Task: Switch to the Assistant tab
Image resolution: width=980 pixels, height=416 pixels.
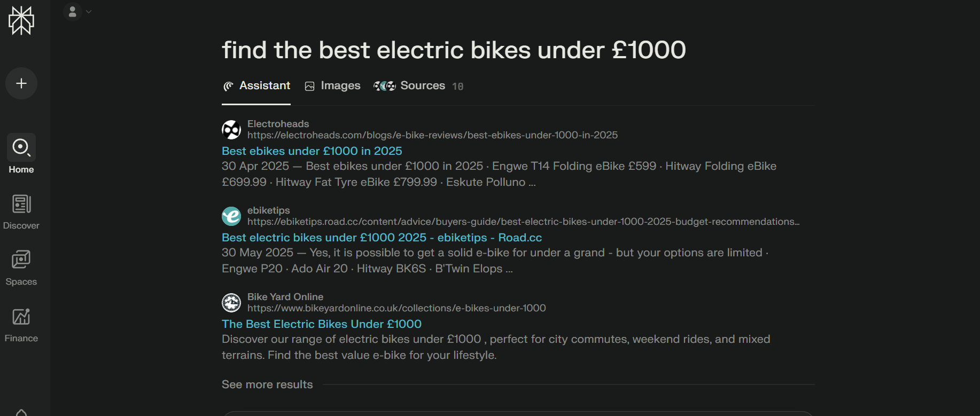Action: [256, 86]
